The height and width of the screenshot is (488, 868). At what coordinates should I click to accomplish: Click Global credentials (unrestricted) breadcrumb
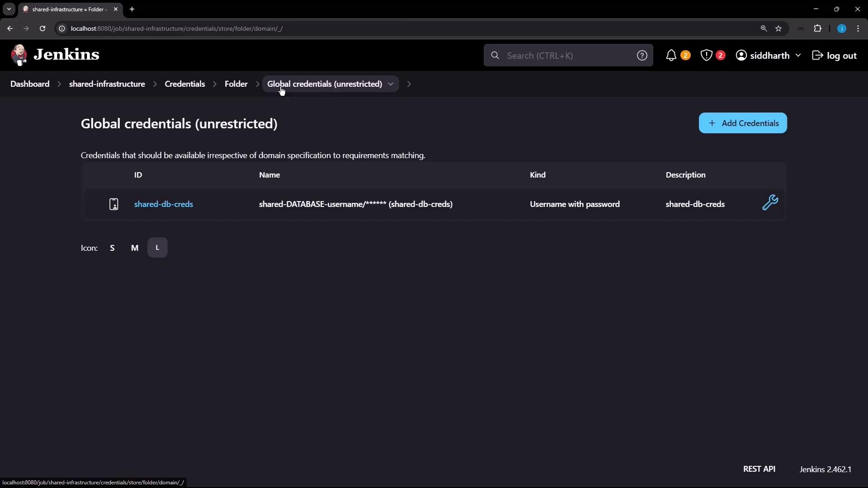pos(325,84)
